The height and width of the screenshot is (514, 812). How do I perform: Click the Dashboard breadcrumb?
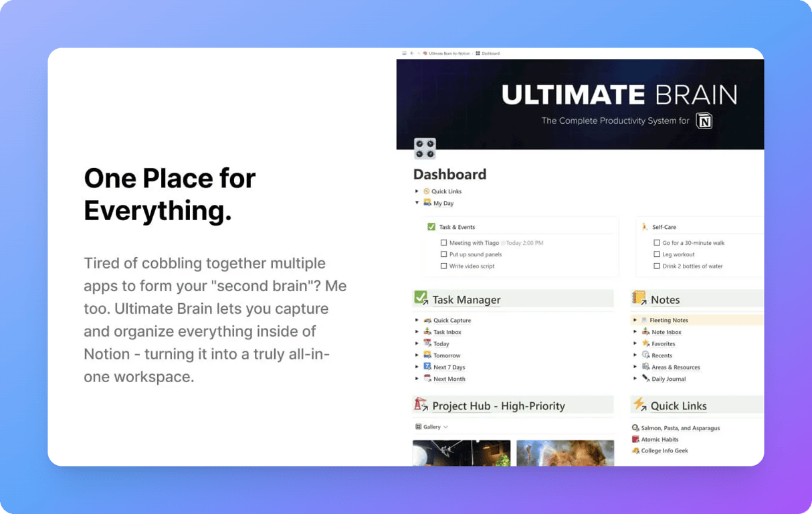point(488,54)
